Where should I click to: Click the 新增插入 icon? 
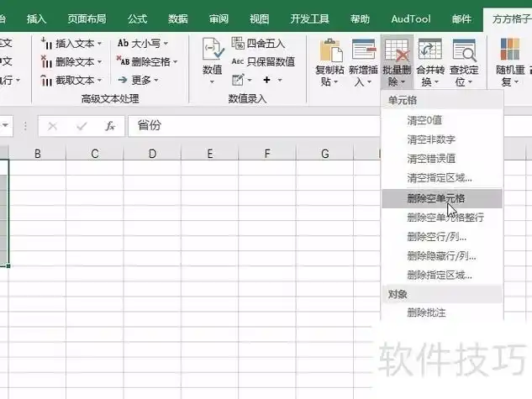(364, 51)
